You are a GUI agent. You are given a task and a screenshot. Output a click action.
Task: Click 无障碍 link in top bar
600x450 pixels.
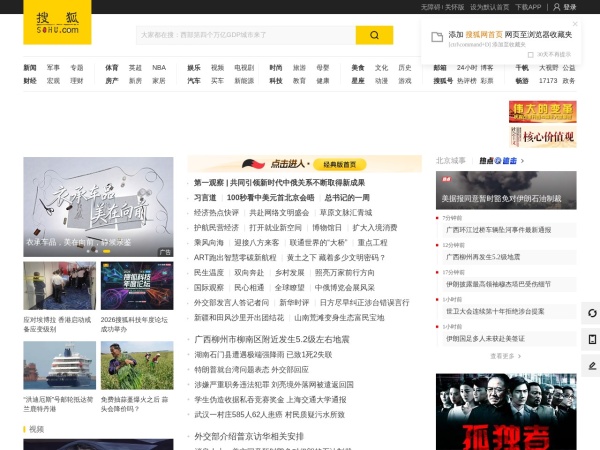(x=430, y=7)
